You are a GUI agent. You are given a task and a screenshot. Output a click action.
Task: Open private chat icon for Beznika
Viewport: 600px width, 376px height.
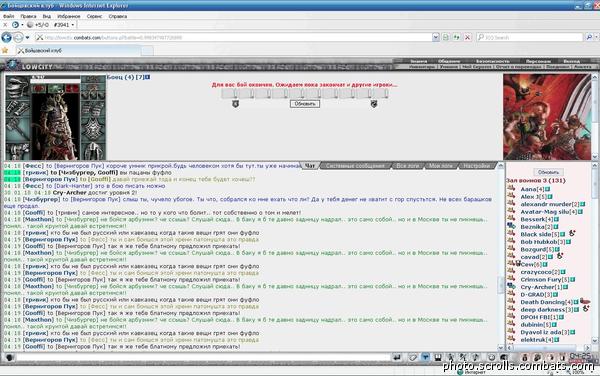pos(511,226)
